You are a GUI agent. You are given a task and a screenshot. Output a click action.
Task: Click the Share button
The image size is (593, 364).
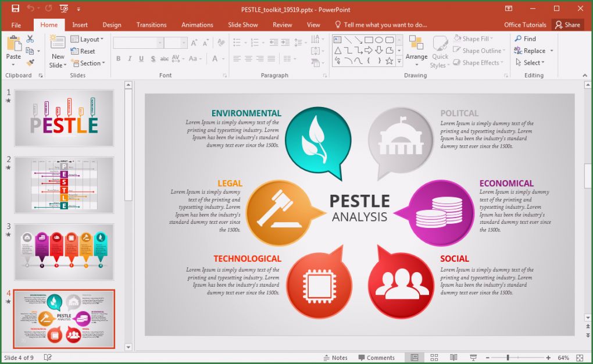(568, 24)
